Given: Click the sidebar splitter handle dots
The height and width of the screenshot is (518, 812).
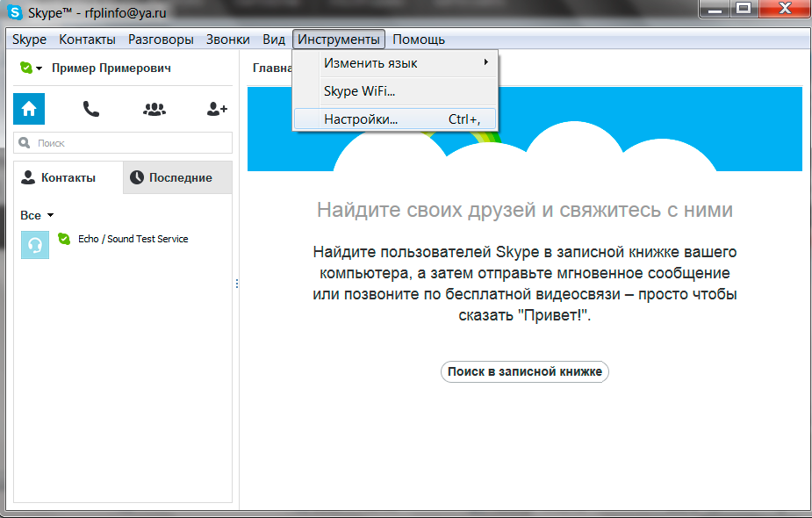Looking at the screenshot, I should pyautogui.click(x=237, y=284).
